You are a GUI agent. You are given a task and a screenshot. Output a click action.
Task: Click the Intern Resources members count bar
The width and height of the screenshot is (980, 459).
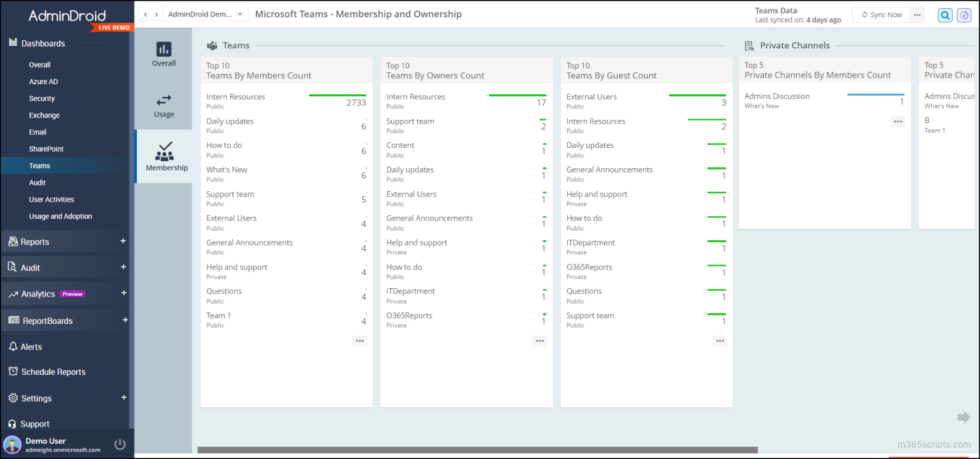[336, 96]
